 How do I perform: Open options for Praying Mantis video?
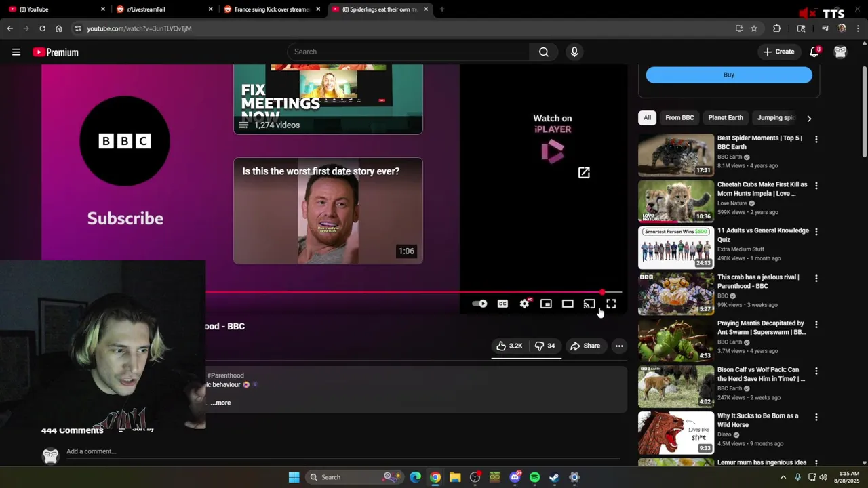(816, 324)
